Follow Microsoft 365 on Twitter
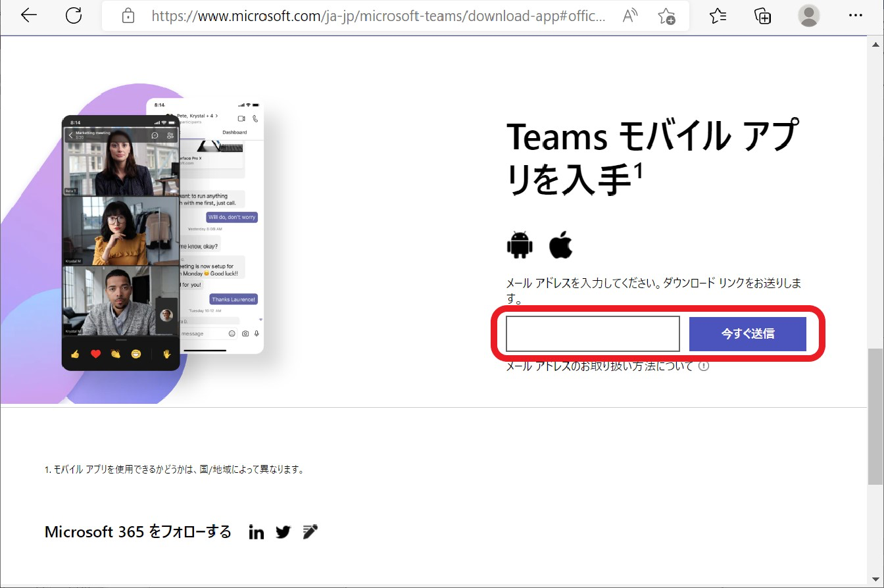Image resolution: width=884 pixels, height=588 pixels. pyautogui.click(x=283, y=532)
